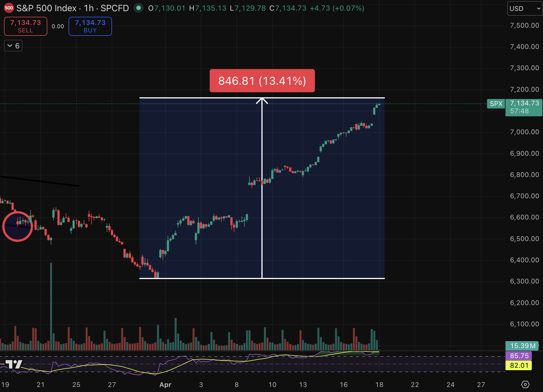Click the 6,300.00 price axis label
This screenshot has width=543, height=392.
coord(525,281)
